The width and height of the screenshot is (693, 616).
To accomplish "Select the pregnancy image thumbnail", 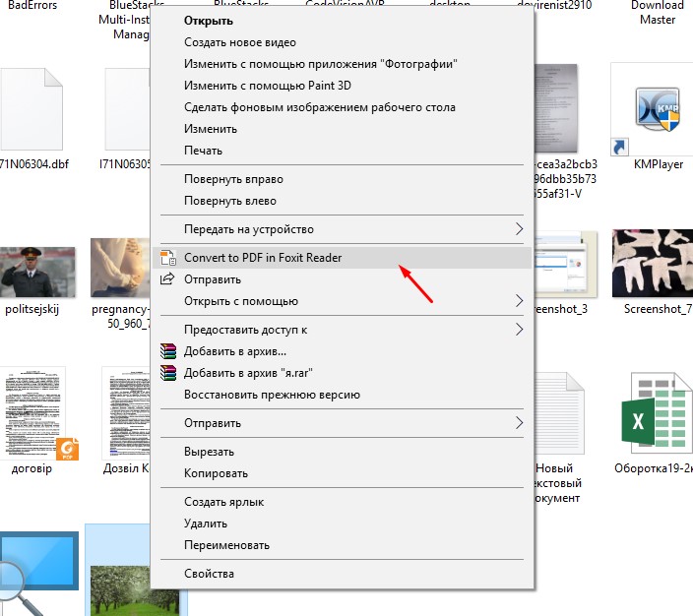I will (x=120, y=268).
